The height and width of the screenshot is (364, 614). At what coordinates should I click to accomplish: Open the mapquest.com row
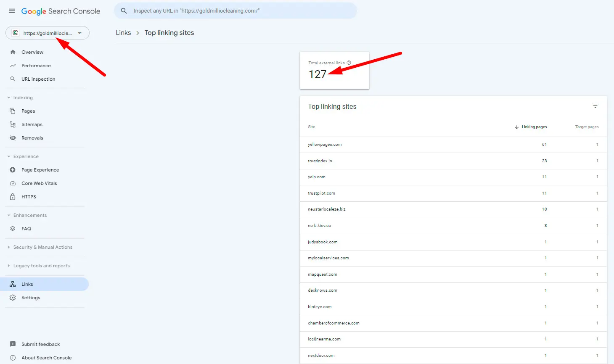click(x=453, y=274)
